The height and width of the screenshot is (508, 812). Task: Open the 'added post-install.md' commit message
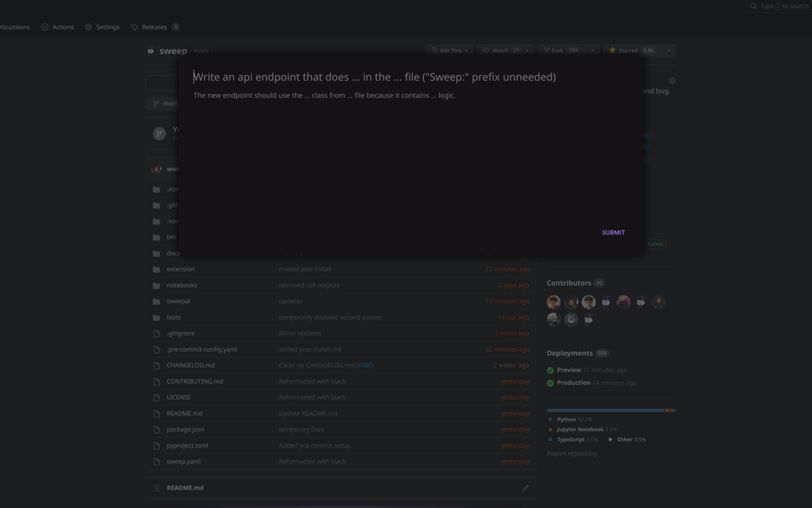(x=310, y=349)
